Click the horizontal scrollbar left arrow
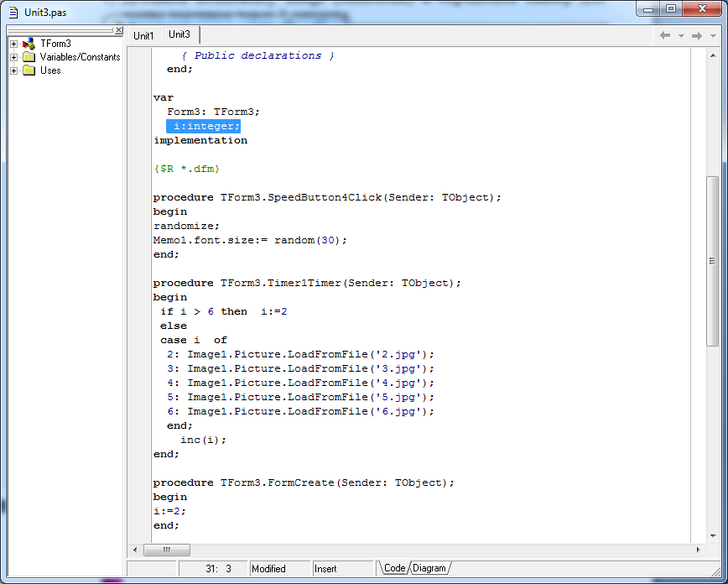Image resolution: width=728 pixels, height=584 pixels. click(135, 550)
